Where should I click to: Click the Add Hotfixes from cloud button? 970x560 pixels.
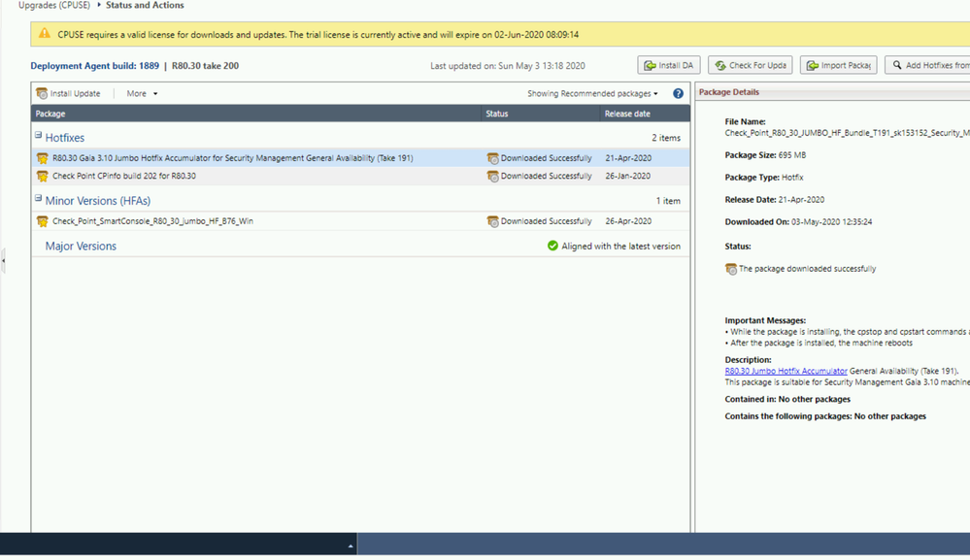click(x=929, y=65)
